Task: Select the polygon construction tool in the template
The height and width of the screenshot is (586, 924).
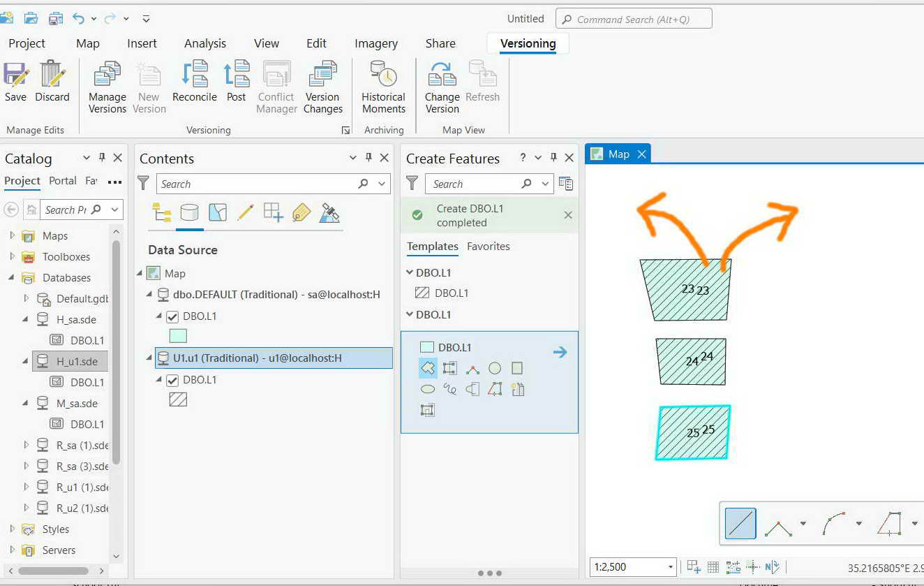Action: click(428, 368)
